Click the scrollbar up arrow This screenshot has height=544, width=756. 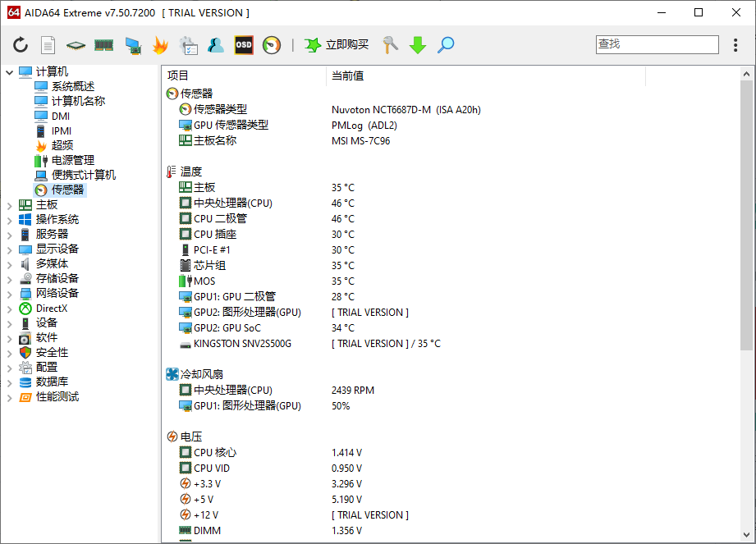tap(746, 74)
